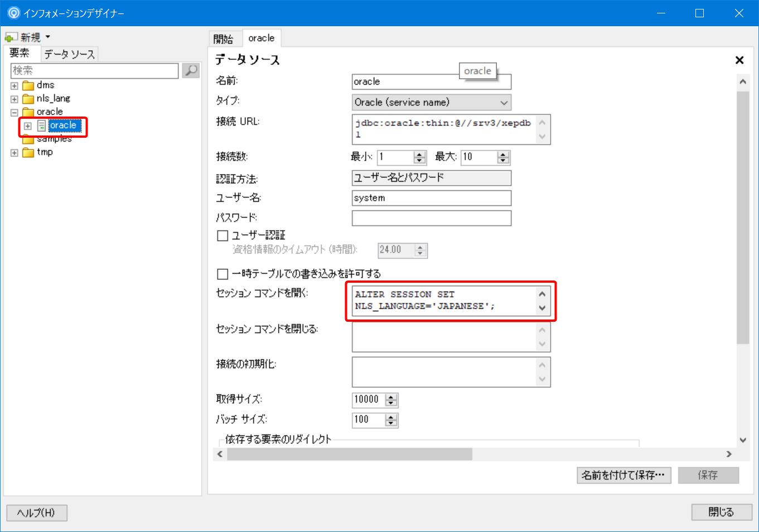Click the 検索 search input field
Image resolution: width=759 pixels, height=532 pixels.
(94, 70)
